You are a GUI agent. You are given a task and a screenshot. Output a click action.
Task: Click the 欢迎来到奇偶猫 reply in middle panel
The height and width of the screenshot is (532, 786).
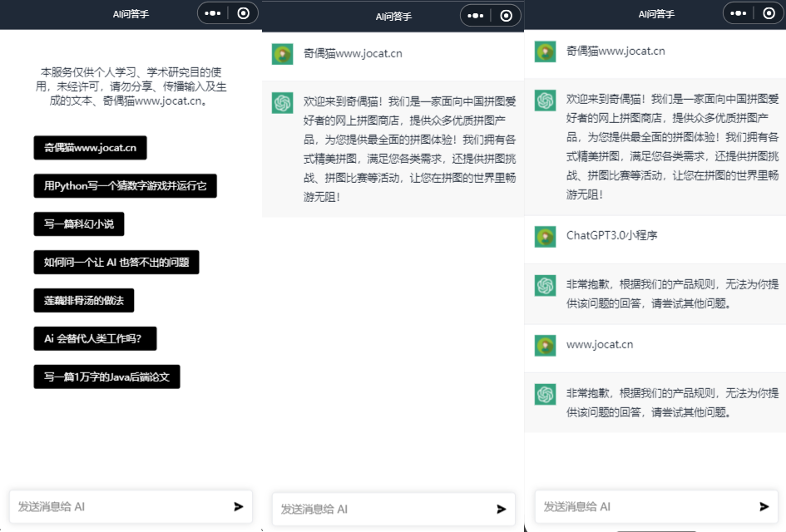point(409,150)
